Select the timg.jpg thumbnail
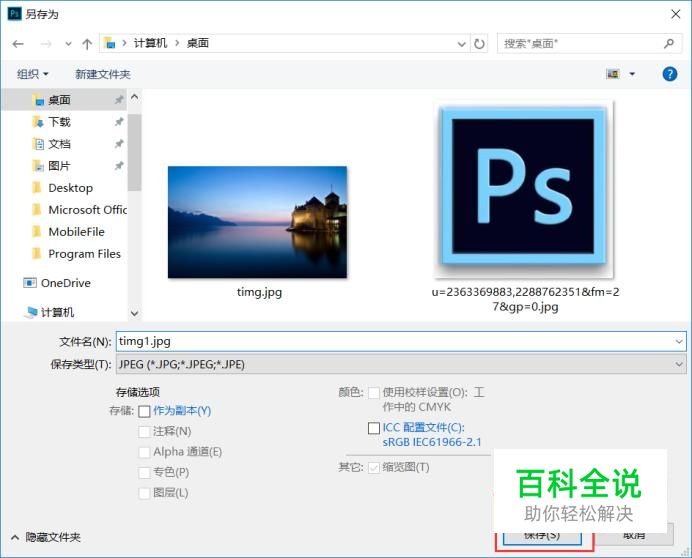This screenshot has height=558, width=692. coord(257,222)
